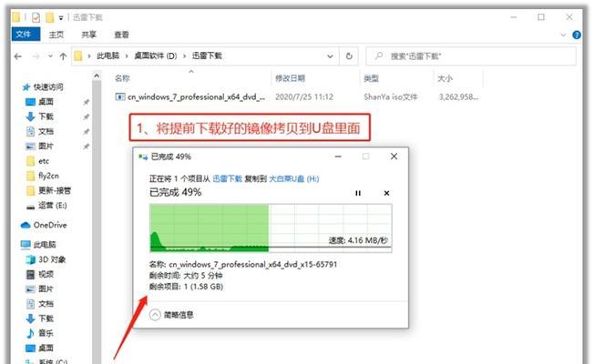
Task: Pause the file copy operation
Action: pos(358,193)
